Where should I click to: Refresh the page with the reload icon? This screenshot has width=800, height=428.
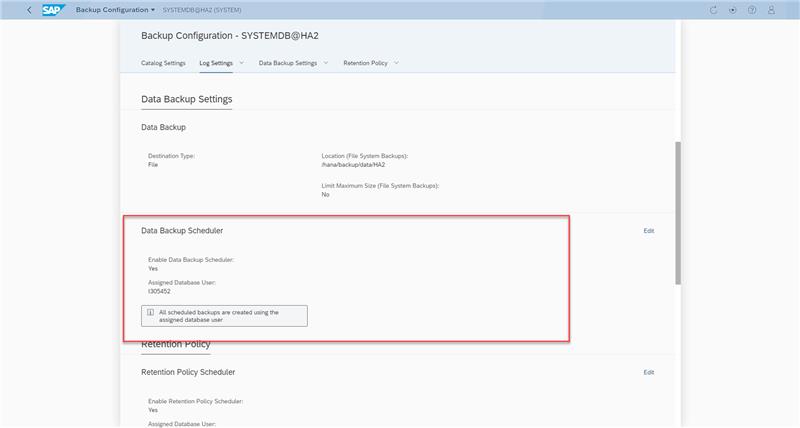pos(713,10)
